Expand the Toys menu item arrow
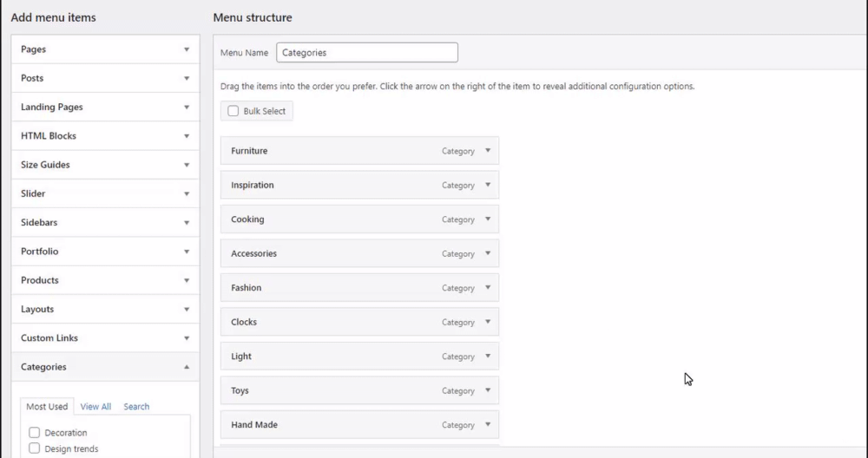Screen dimensions: 868x458 click(488, 390)
